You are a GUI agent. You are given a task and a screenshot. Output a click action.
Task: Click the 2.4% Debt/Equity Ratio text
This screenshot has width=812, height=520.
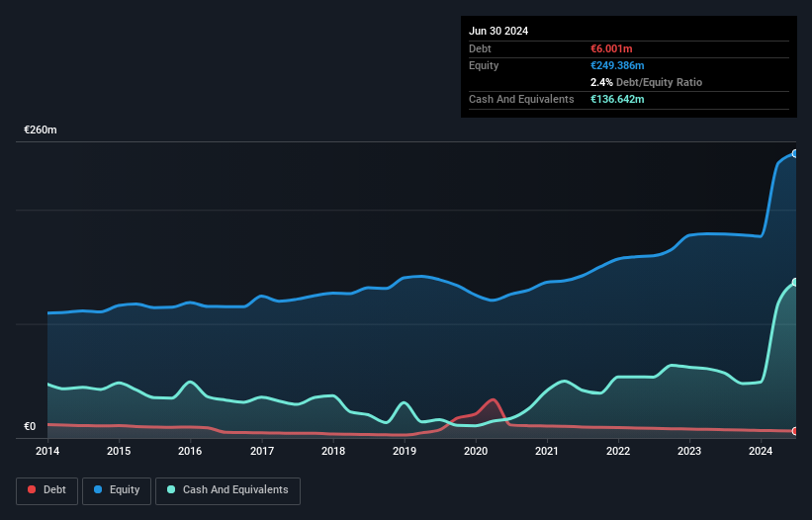(646, 82)
